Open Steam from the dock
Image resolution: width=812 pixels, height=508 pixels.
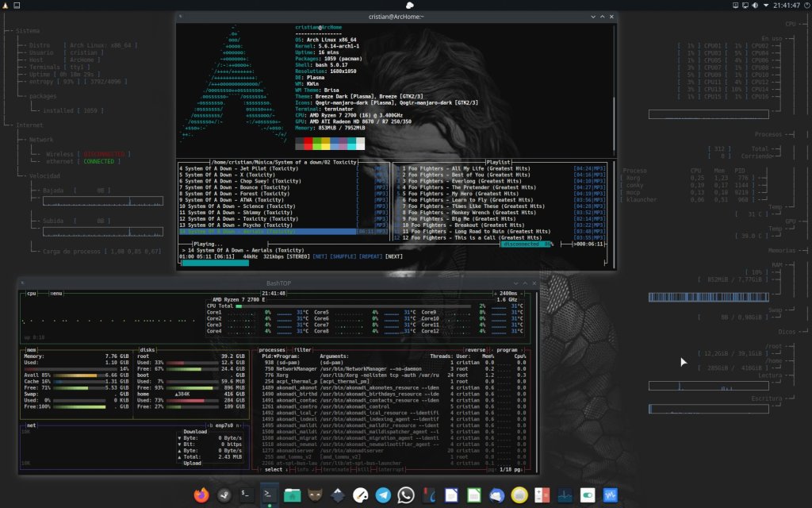click(x=224, y=495)
